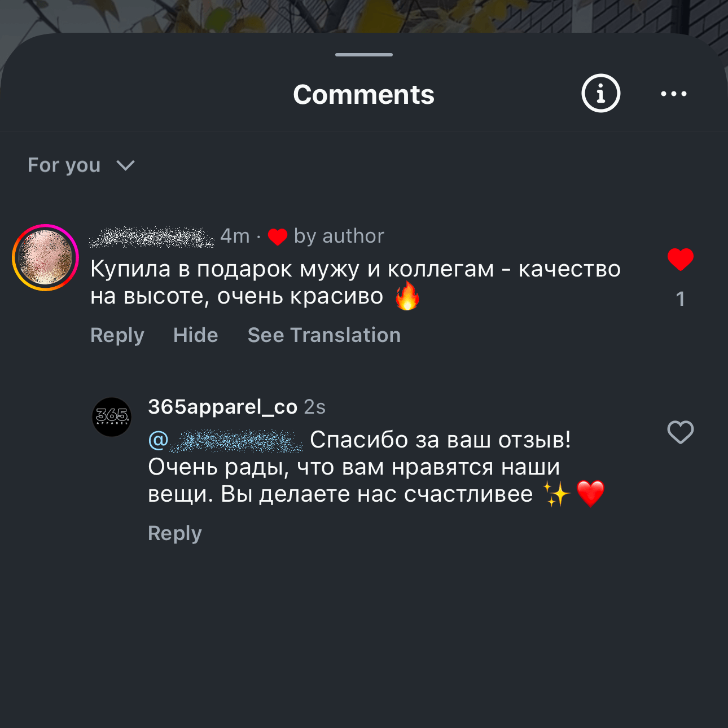Unlike the first comment's red heart
The image size is (728, 728).
[x=680, y=260]
